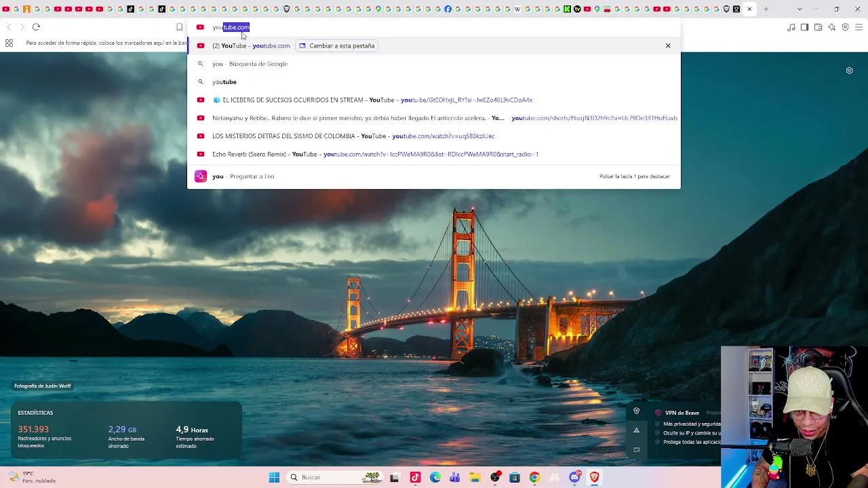868x488 pixels.
Task: Click the '4,9 Horas' time saved stat
Action: [x=192, y=430]
